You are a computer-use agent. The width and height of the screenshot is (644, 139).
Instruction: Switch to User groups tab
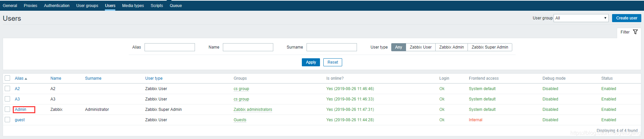point(87,6)
